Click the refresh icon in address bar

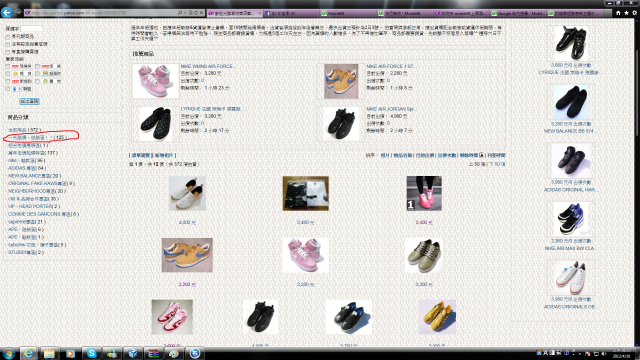tap(196, 13)
